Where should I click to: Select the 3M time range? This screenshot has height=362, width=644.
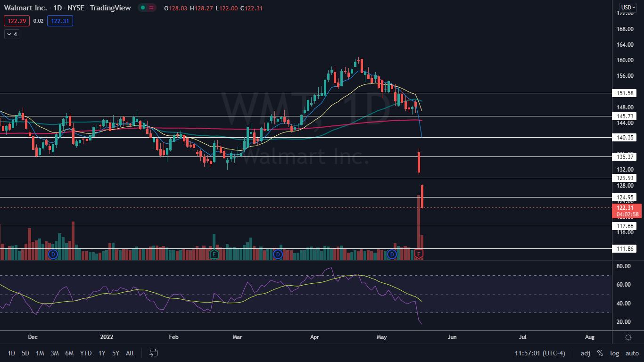point(54,353)
